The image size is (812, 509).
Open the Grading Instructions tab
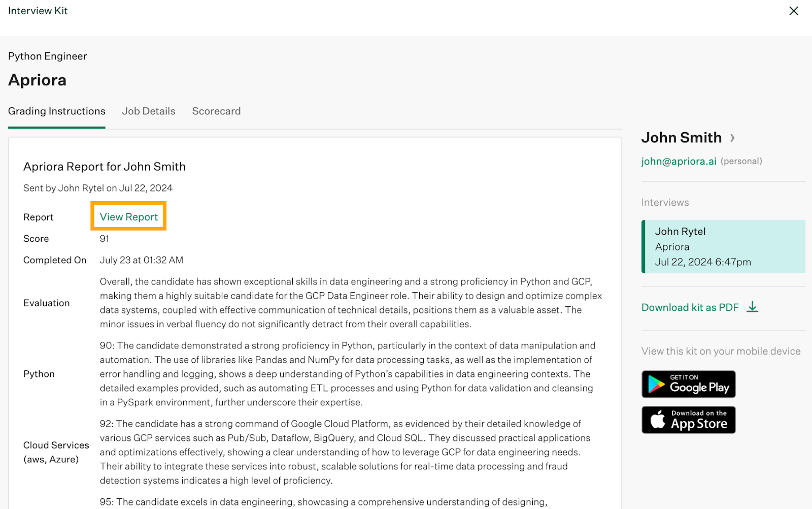[57, 111]
